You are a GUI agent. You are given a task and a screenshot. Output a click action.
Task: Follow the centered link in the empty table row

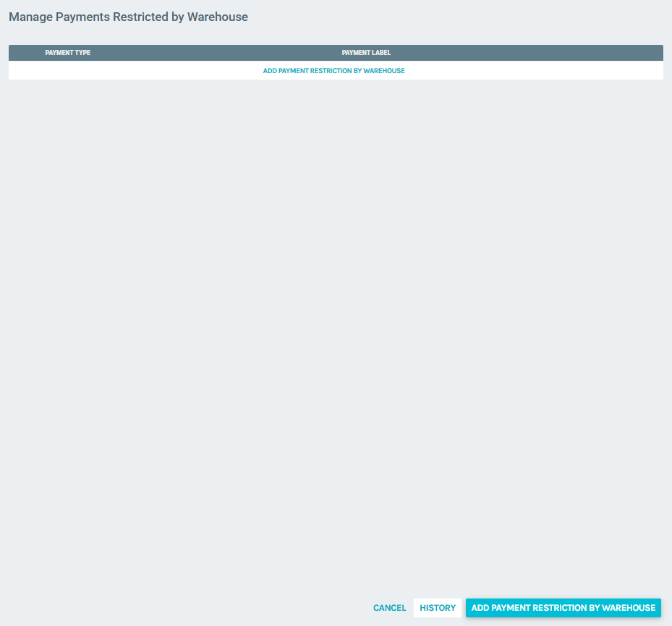point(333,71)
